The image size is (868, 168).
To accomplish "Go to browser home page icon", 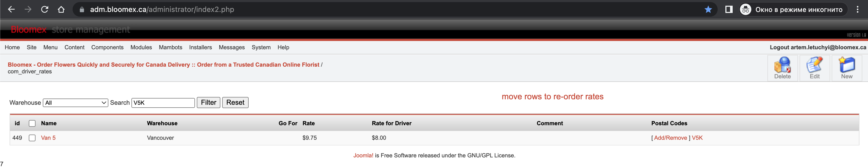I will [61, 9].
